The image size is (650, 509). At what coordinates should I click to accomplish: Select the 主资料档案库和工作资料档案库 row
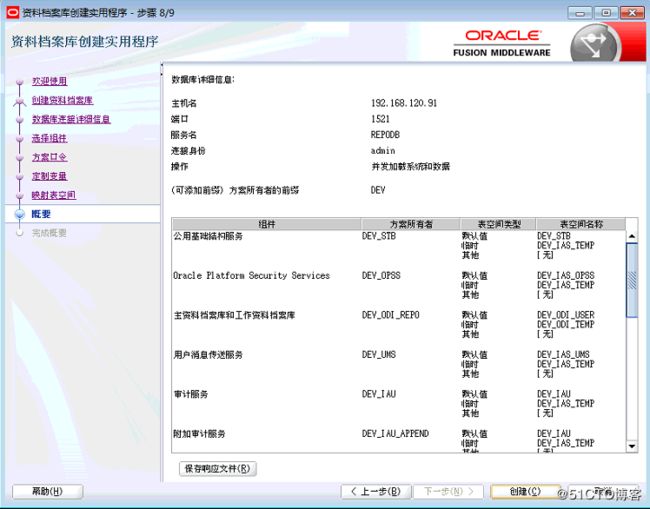pos(399,325)
